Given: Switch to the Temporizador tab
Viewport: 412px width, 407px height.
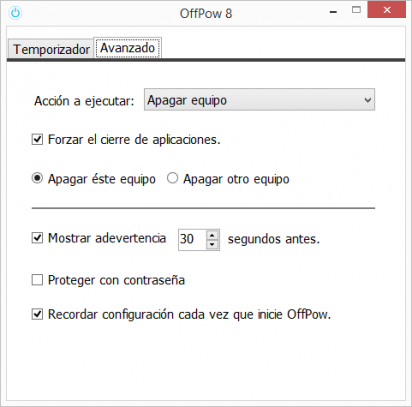Looking at the screenshot, I should [x=51, y=49].
